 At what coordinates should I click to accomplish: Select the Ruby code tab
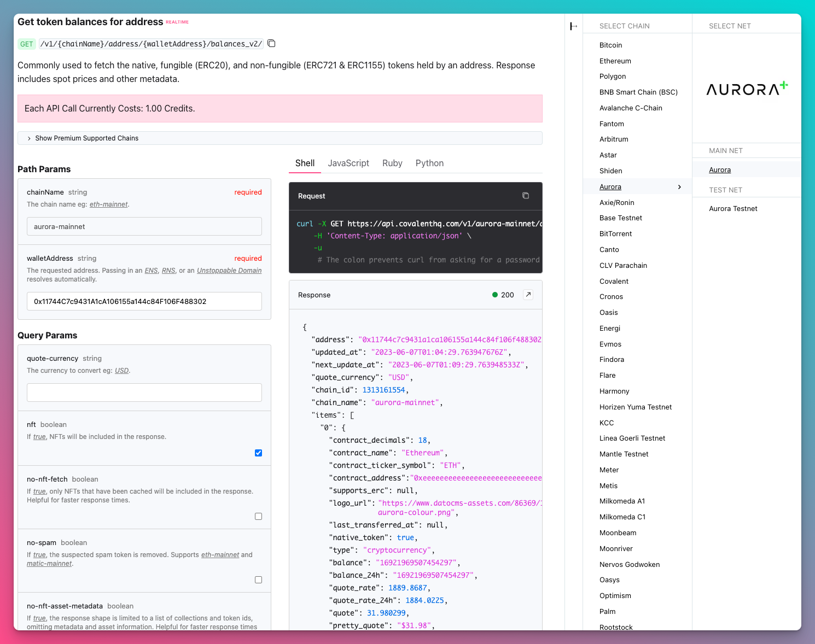(392, 163)
